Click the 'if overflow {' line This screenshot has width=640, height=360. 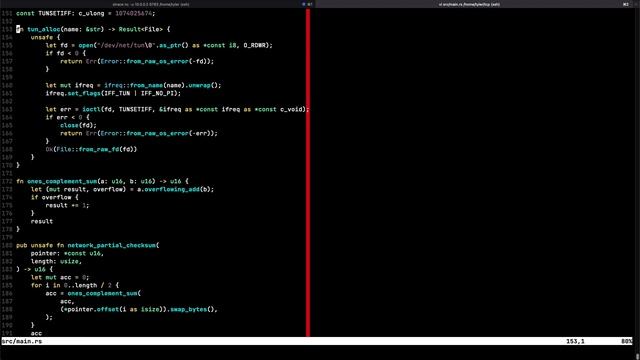(55, 197)
